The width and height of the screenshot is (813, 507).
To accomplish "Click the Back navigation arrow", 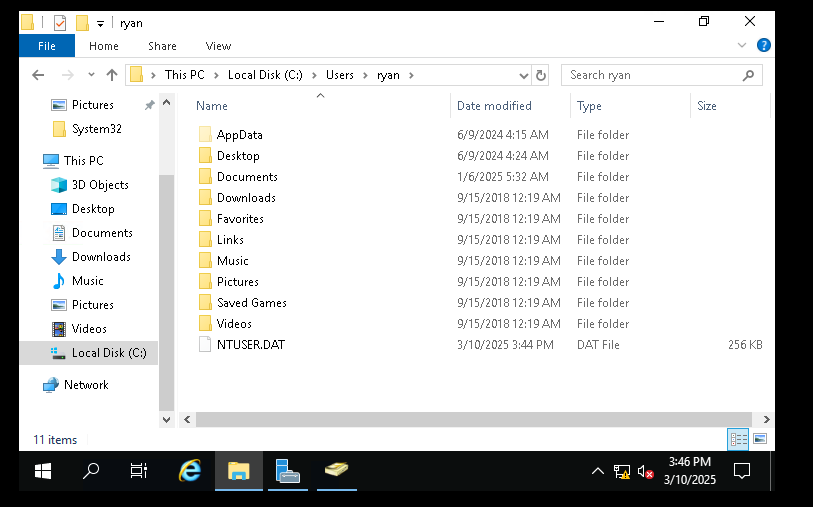I will (38, 75).
